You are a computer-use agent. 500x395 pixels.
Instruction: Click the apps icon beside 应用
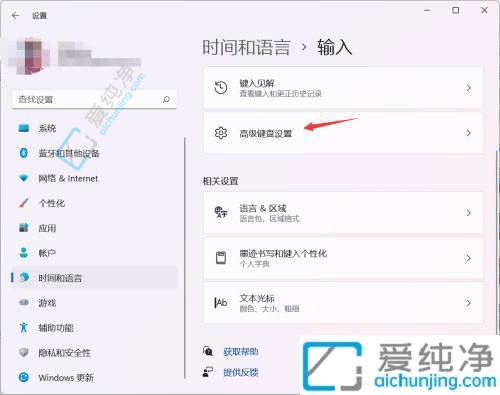23,228
